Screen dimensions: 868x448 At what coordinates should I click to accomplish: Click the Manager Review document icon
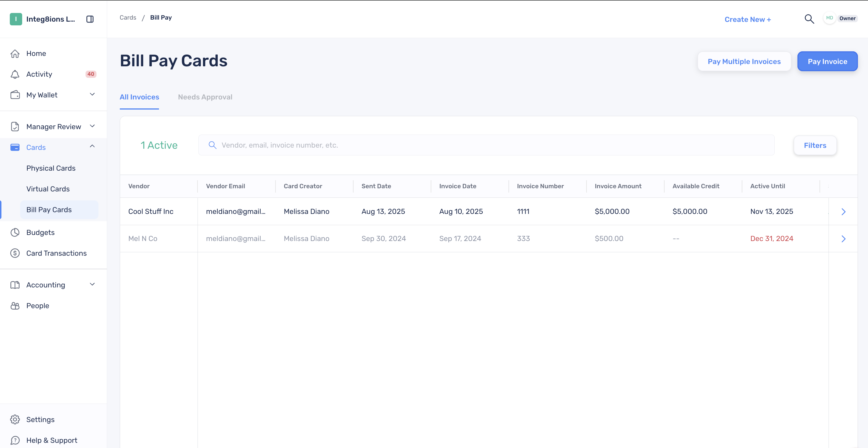pyautogui.click(x=15, y=127)
